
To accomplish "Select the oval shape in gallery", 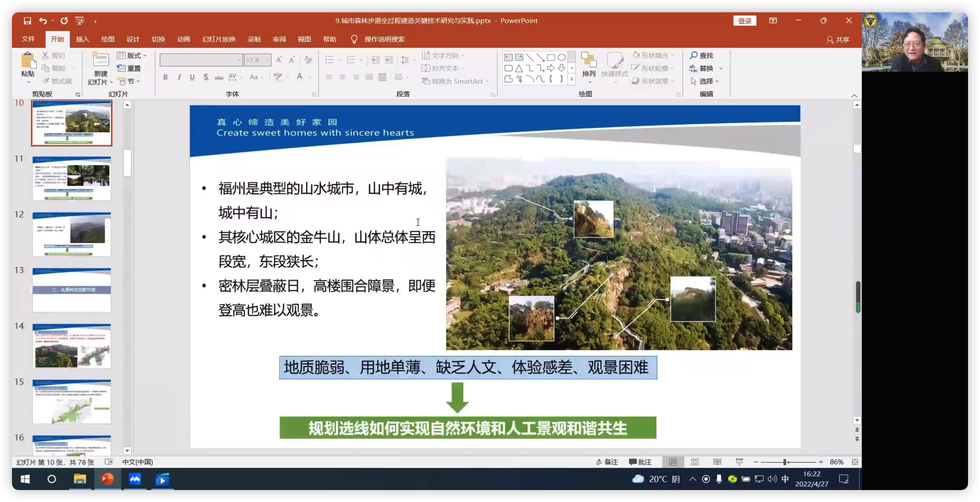I will point(561,57).
